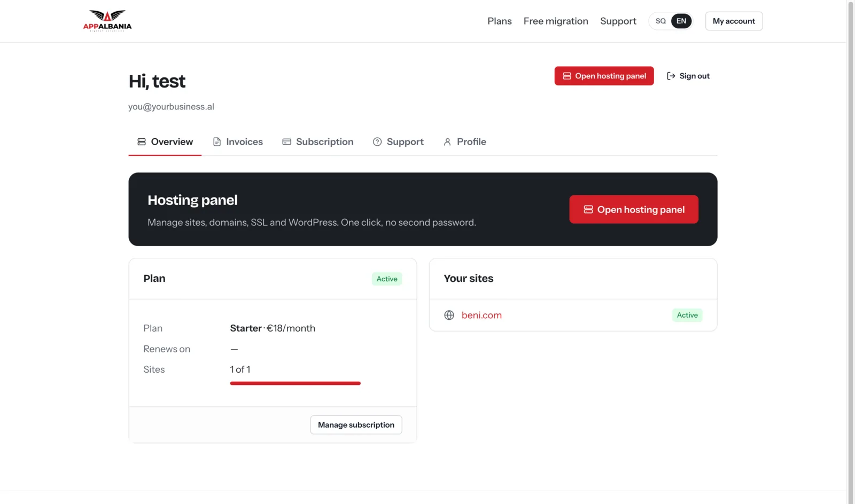Open Support in the top navigation
The height and width of the screenshot is (504, 855).
pyautogui.click(x=618, y=21)
